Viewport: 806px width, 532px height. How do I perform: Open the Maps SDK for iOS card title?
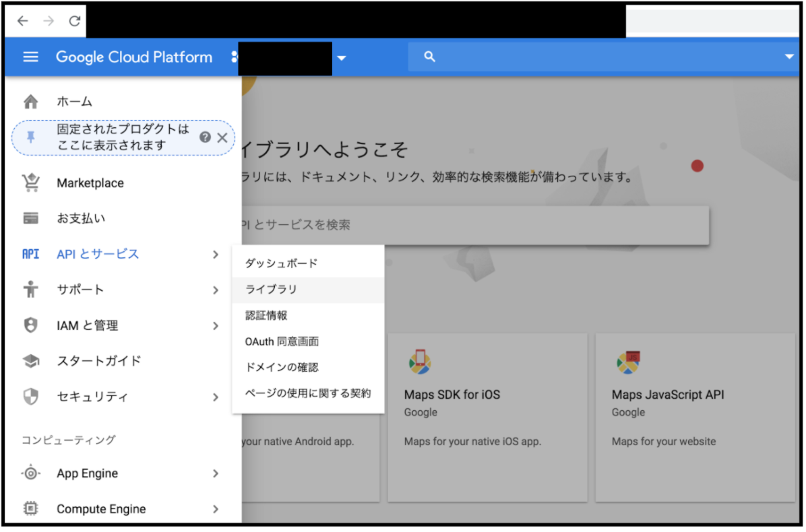point(453,395)
